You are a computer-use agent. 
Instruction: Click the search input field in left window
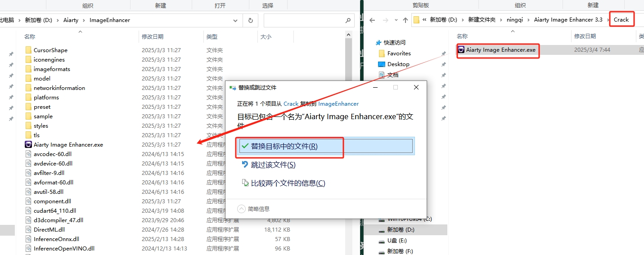(x=303, y=20)
